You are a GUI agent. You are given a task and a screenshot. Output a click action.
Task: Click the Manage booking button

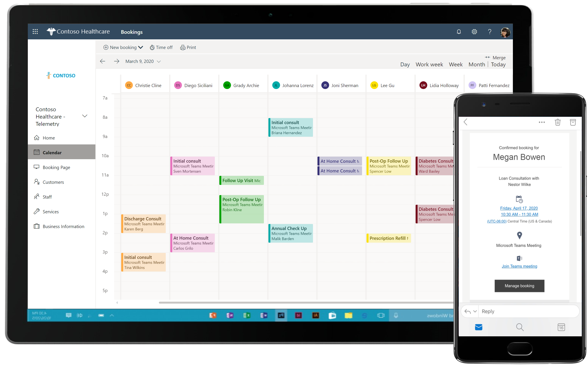pos(519,286)
